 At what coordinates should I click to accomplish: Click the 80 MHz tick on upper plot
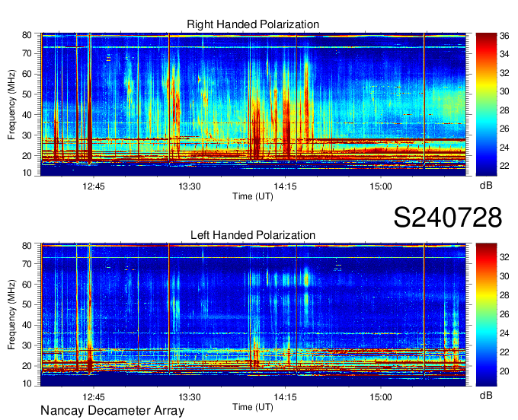pos(27,35)
